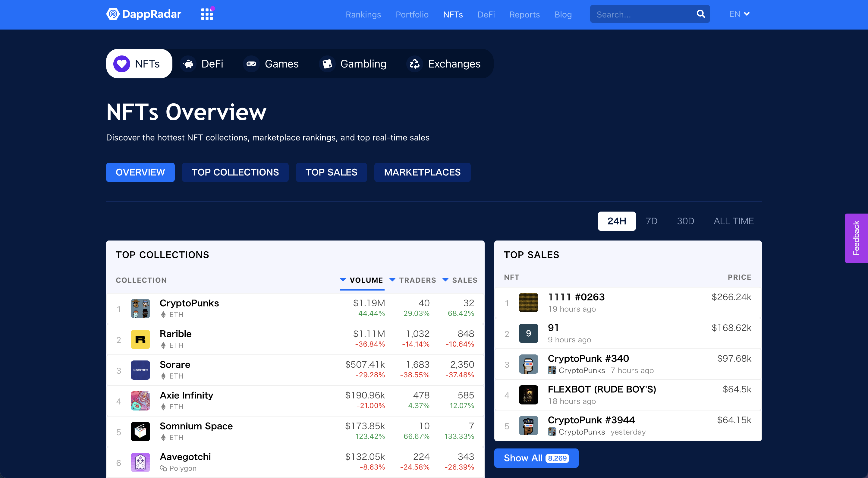Click ETH icon in Sorare row
Image resolution: width=868 pixels, height=478 pixels.
pyautogui.click(x=163, y=376)
